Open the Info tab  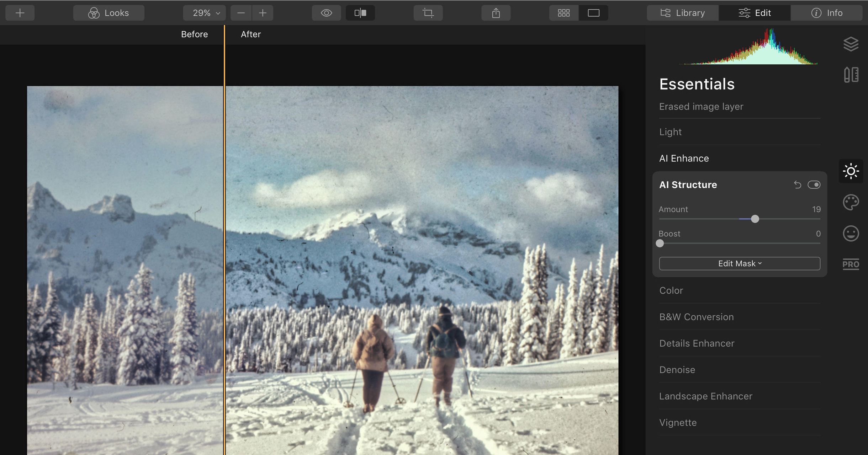click(x=826, y=12)
